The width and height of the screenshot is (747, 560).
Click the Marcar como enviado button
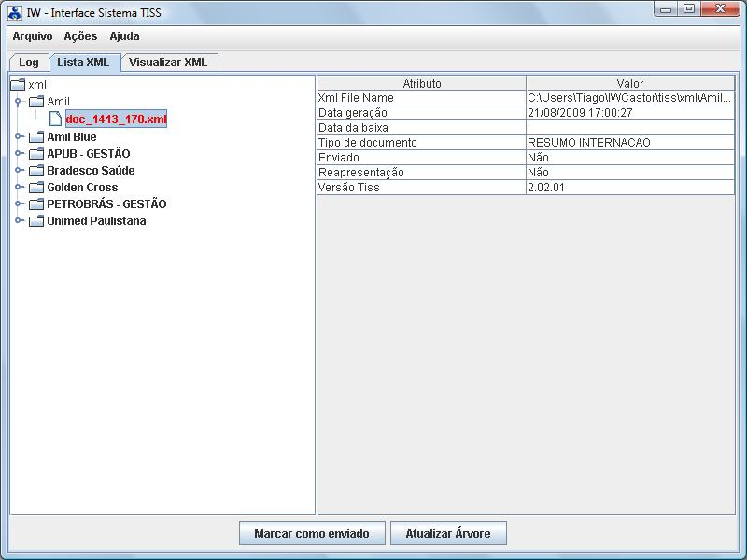tap(312, 533)
